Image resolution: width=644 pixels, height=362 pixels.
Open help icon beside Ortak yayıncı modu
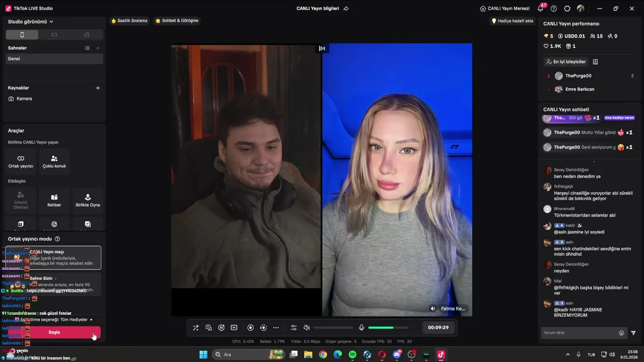[x=57, y=239]
